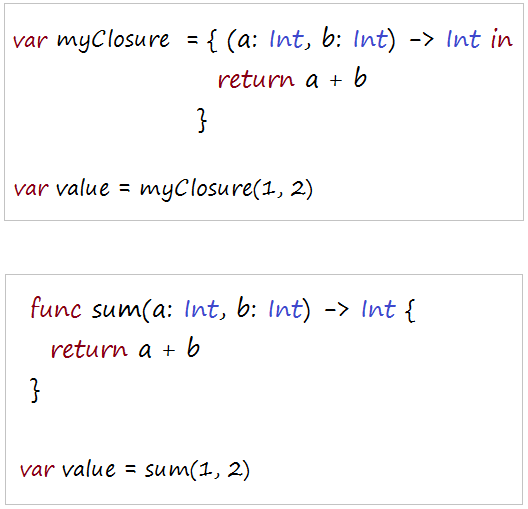528x509 pixels.
Task: Click the myClosure variable name in declaration
Action: coord(113,41)
